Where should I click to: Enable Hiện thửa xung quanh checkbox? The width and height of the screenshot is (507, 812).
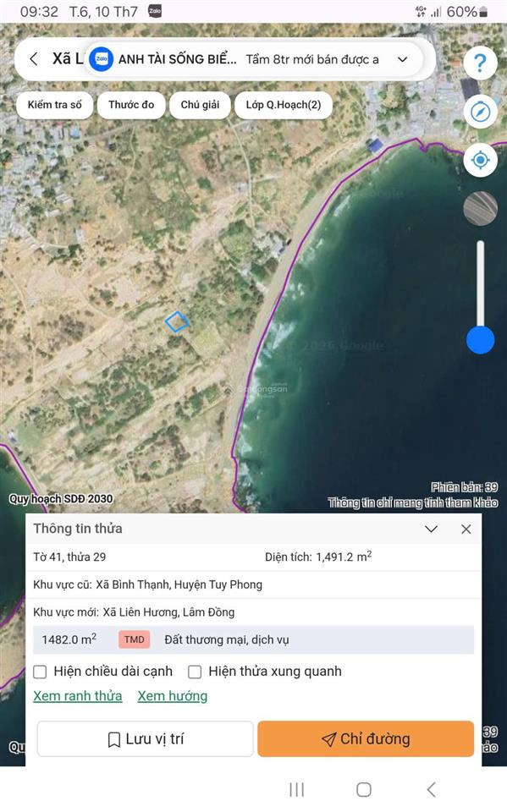click(195, 672)
